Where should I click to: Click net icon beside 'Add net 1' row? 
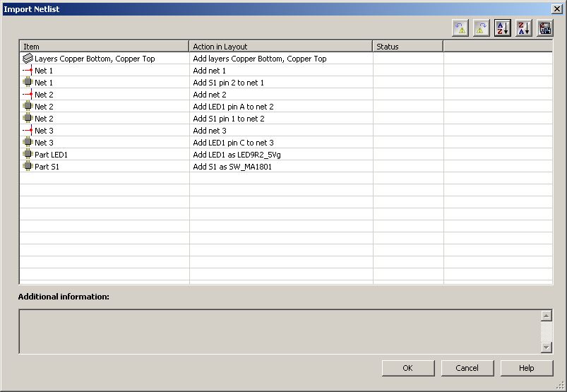pyautogui.click(x=28, y=71)
